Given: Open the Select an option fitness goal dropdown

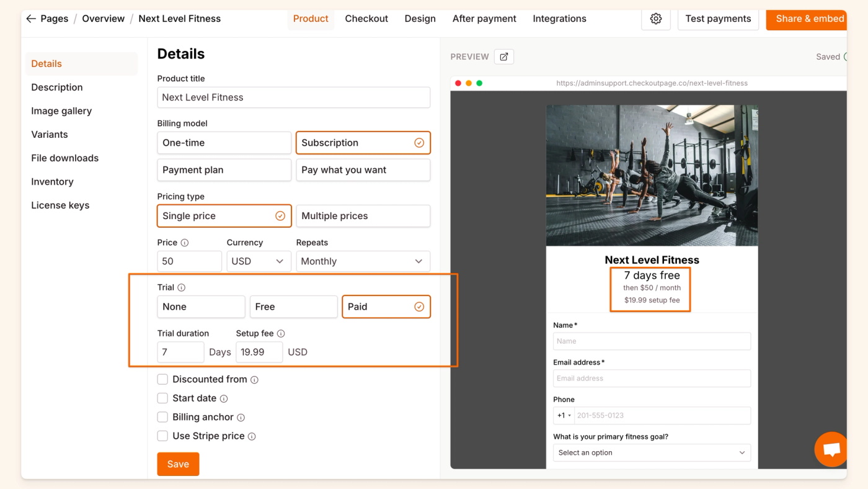Looking at the screenshot, I should click(x=652, y=452).
